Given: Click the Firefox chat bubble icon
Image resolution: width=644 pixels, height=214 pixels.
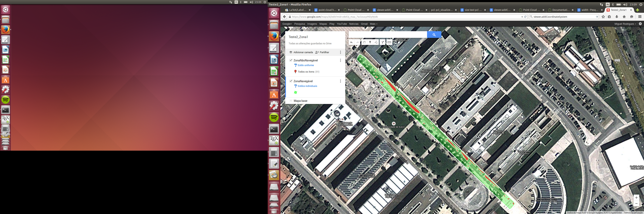Looking at the screenshot, I should pos(631,17).
